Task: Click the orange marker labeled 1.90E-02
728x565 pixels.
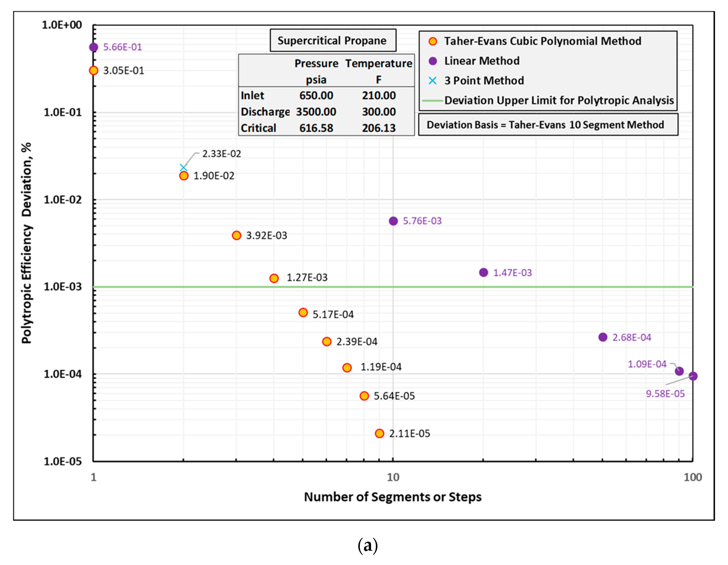Action: (184, 175)
